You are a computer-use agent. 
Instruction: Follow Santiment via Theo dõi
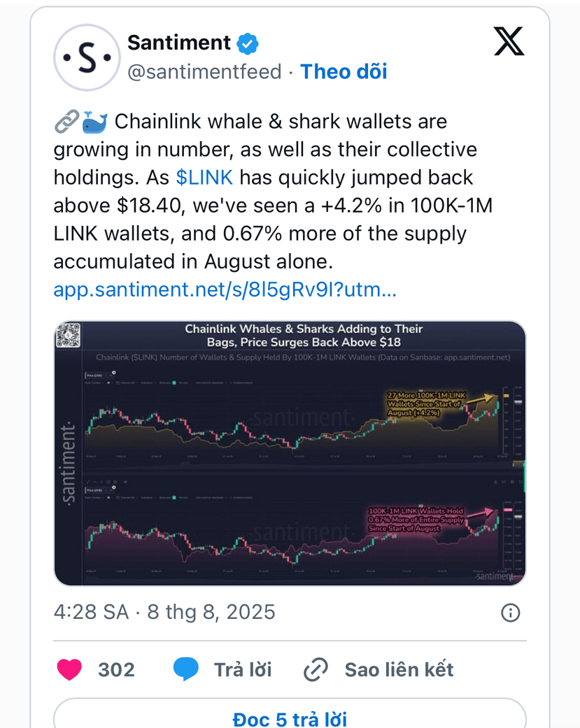pyautogui.click(x=344, y=71)
